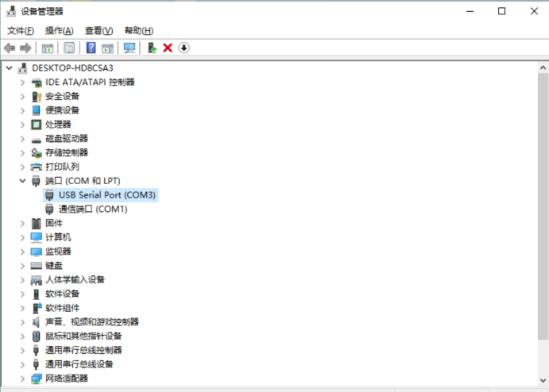The width and height of the screenshot is (549, 392).
Task: Close the Device Manager window
Action: pyautogui.click(x=534, y=12)
